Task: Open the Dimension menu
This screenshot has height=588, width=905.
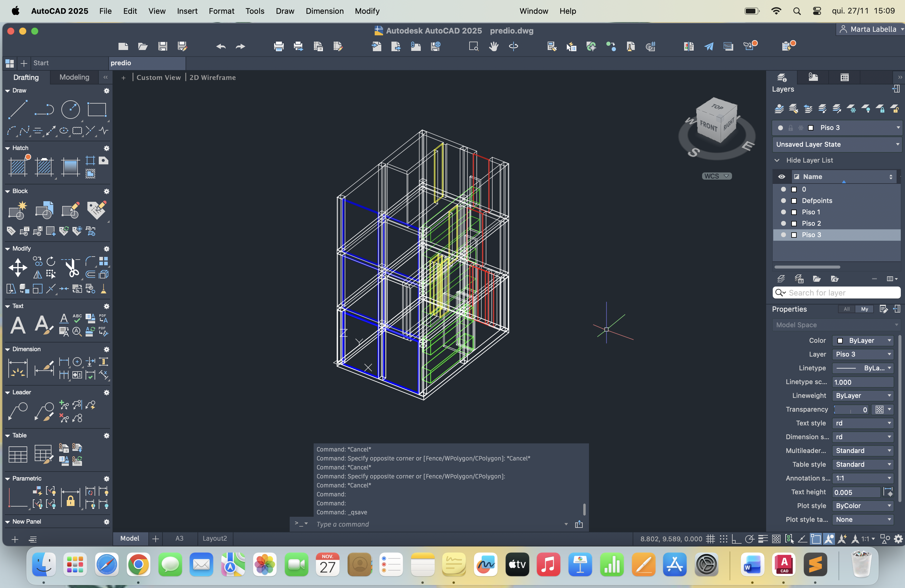Action: coord(324,11)
